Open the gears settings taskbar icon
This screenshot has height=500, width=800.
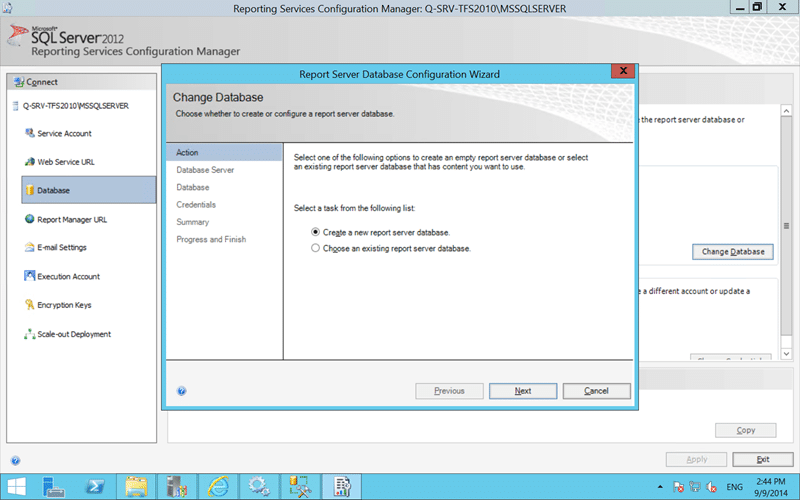pos(259,487)
